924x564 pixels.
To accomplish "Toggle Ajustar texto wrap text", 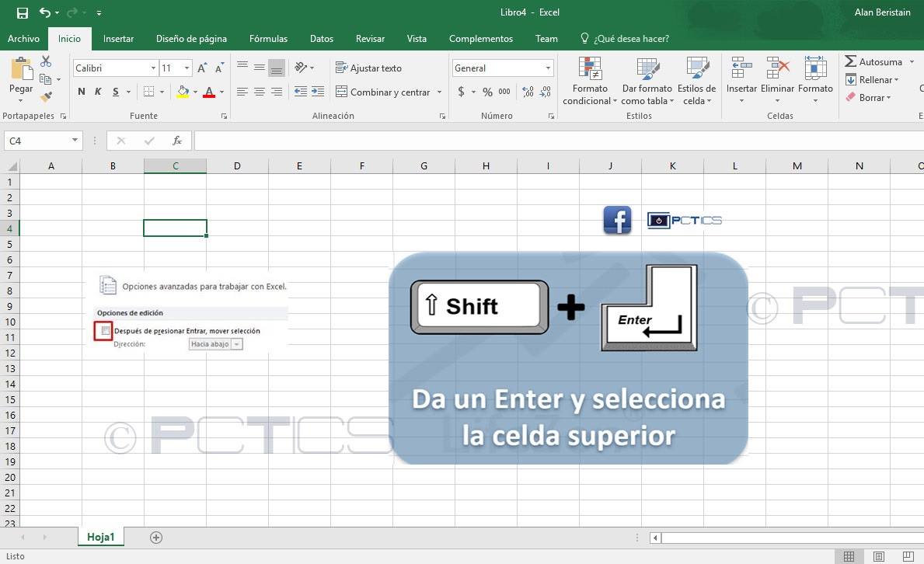I will pos(368,68).
